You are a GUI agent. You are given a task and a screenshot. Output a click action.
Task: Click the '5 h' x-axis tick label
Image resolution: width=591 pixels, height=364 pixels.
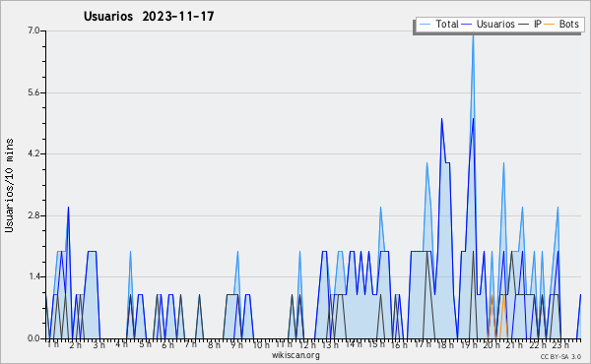[145, 344]
